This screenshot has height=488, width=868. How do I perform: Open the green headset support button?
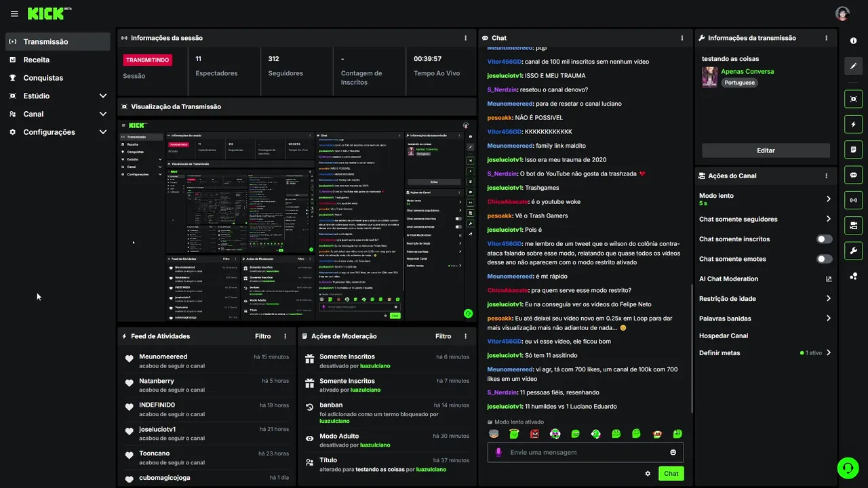coord(848,468)
